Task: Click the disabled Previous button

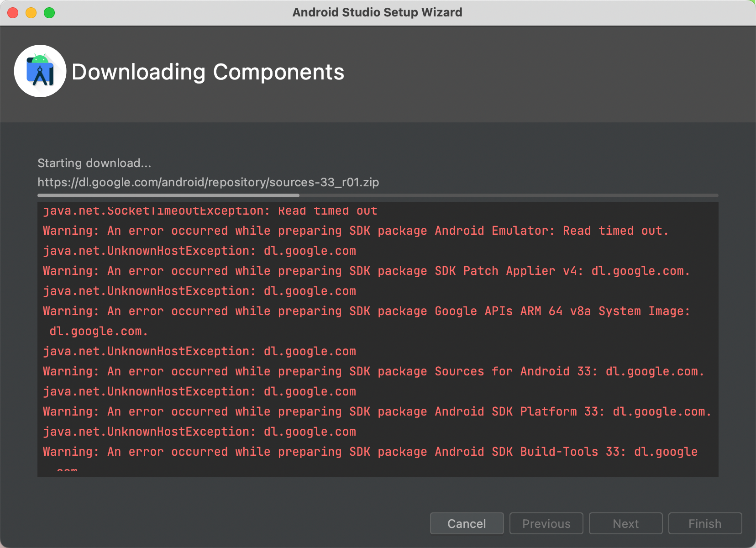Action: pos(546,523)
